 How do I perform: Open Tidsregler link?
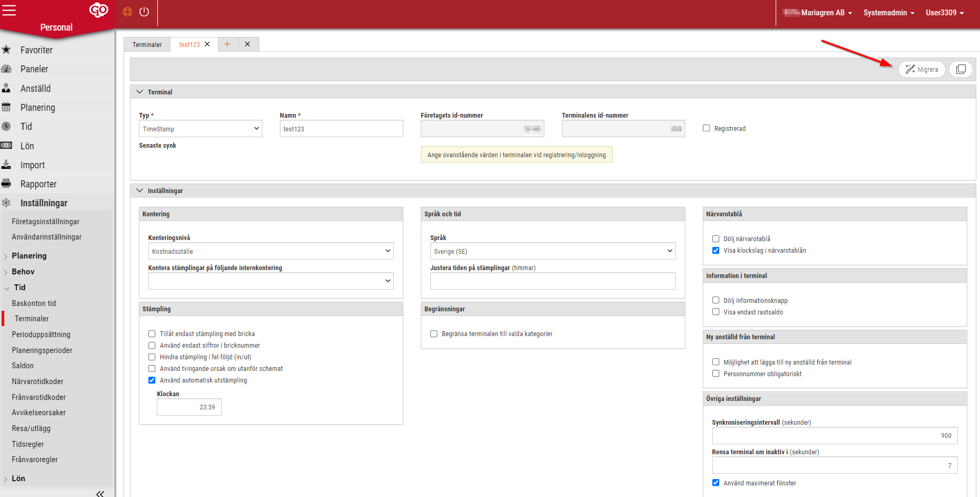click(28, 444)
